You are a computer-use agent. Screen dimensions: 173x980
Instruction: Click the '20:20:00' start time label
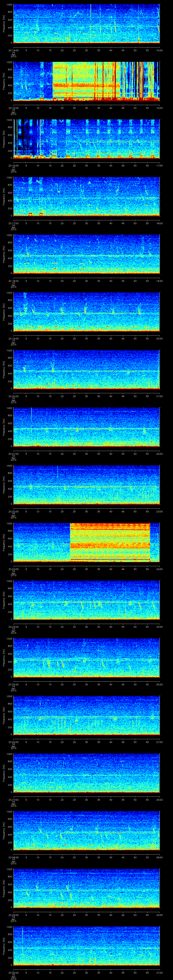point(13,396)
